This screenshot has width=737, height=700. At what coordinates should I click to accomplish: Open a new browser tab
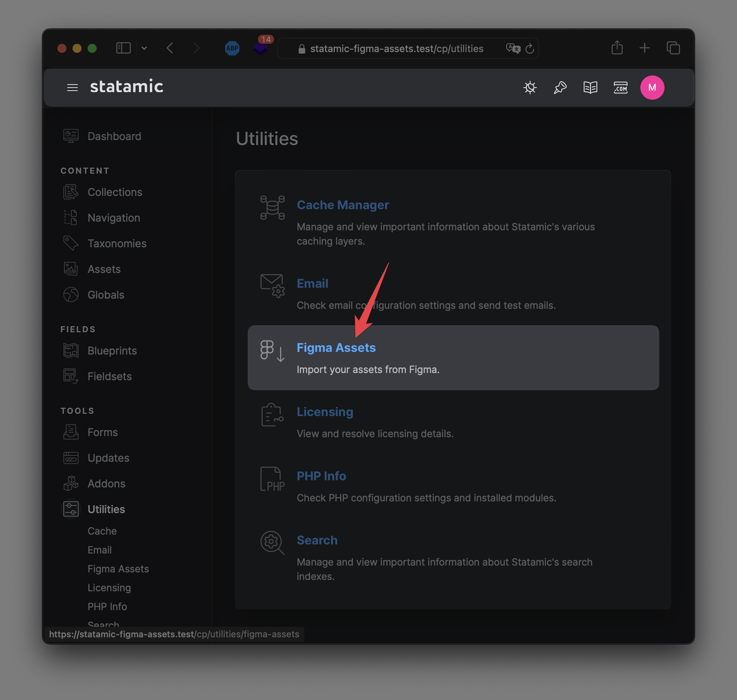(x=645, y=48)
